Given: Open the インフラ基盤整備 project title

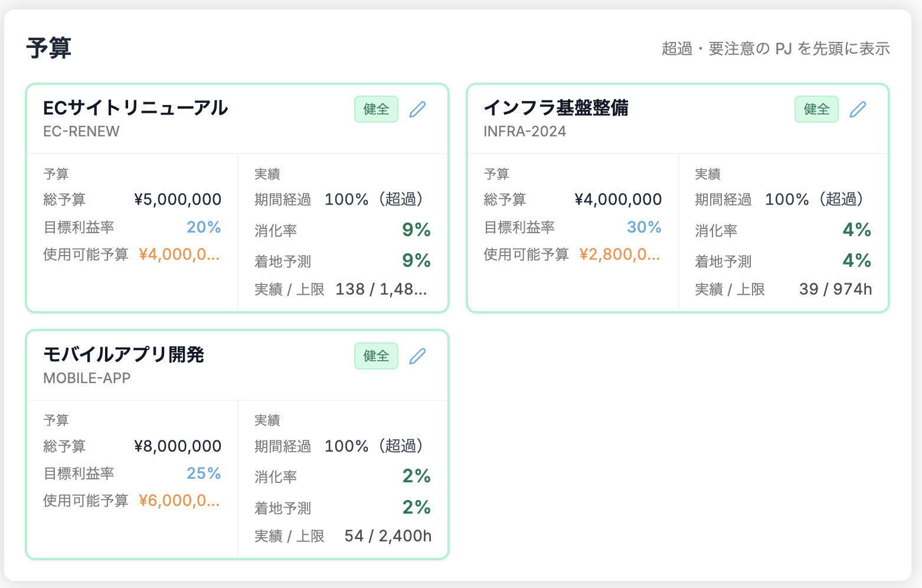Looking at the screenshot, I should (556, 107).
